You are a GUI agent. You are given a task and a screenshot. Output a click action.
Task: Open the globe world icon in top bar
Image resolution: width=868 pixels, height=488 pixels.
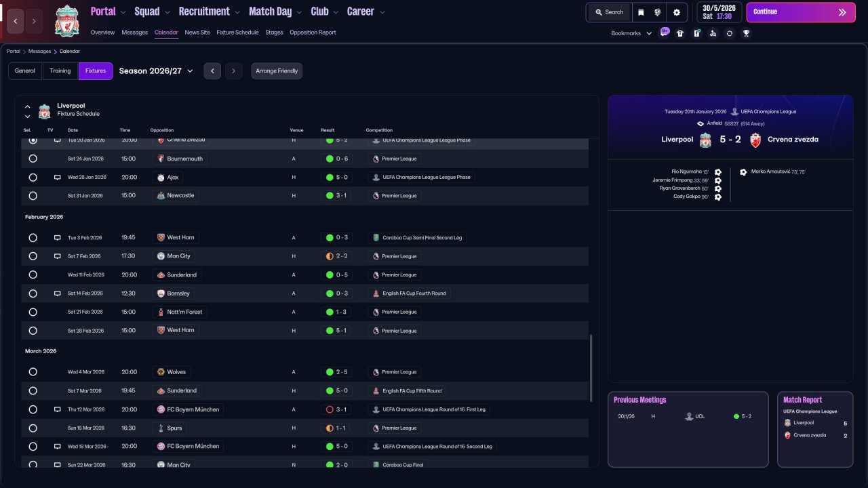point(658,12)
